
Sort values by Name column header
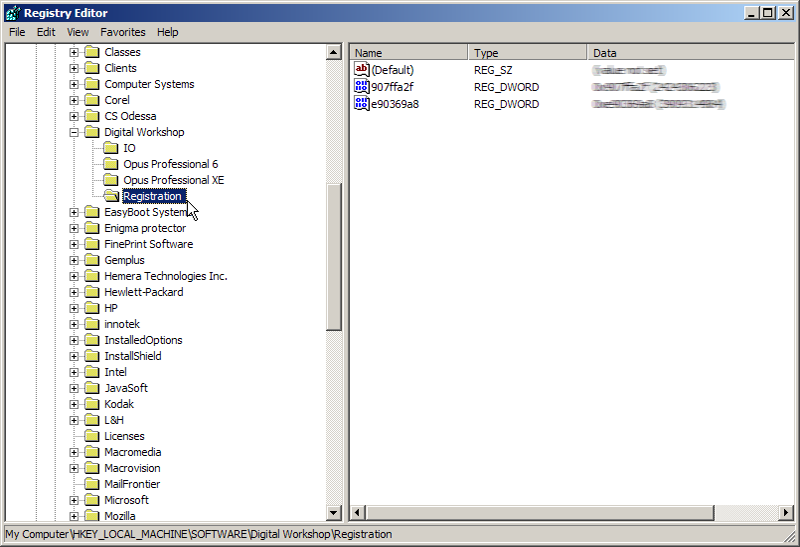click(x=409, y=53)
